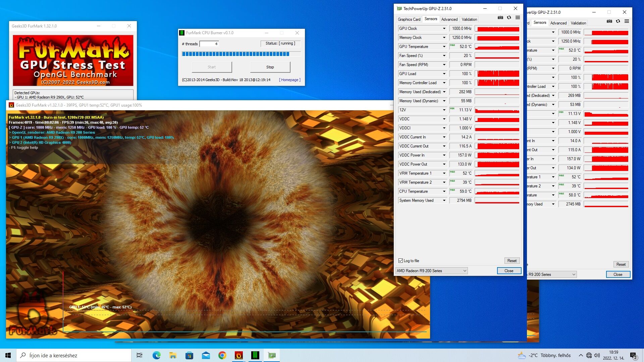Screen dimensions: 644x362
Task: Click Windows search box on taskbar
Action: (74, 355)
